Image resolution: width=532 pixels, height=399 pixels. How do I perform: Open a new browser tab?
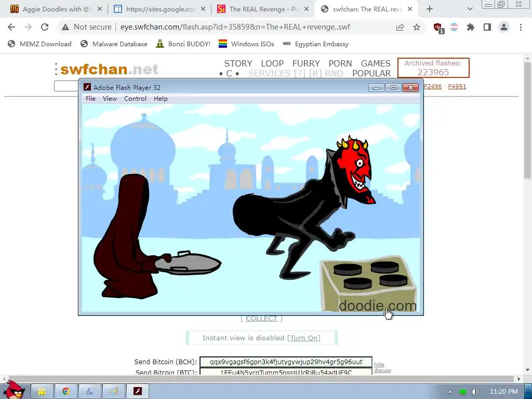[430, 9]
